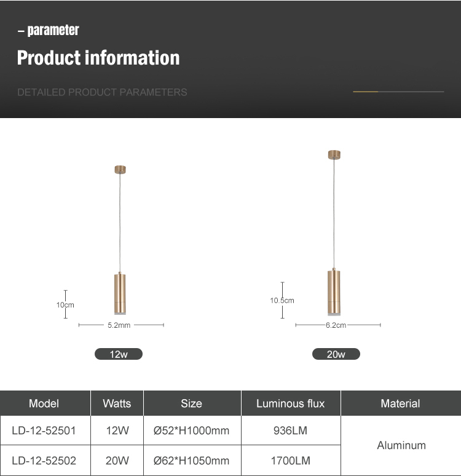Select the 12w wattage badge

(x=119, y=354)
